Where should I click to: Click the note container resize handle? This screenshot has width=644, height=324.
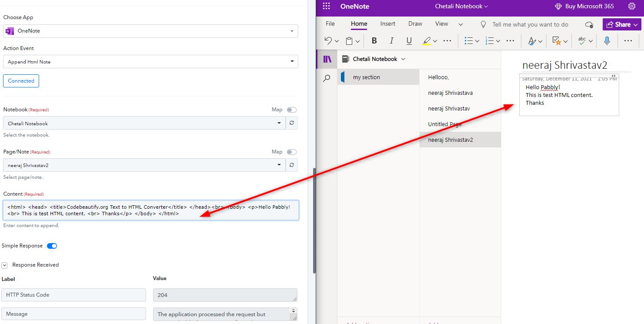point(614,76)
